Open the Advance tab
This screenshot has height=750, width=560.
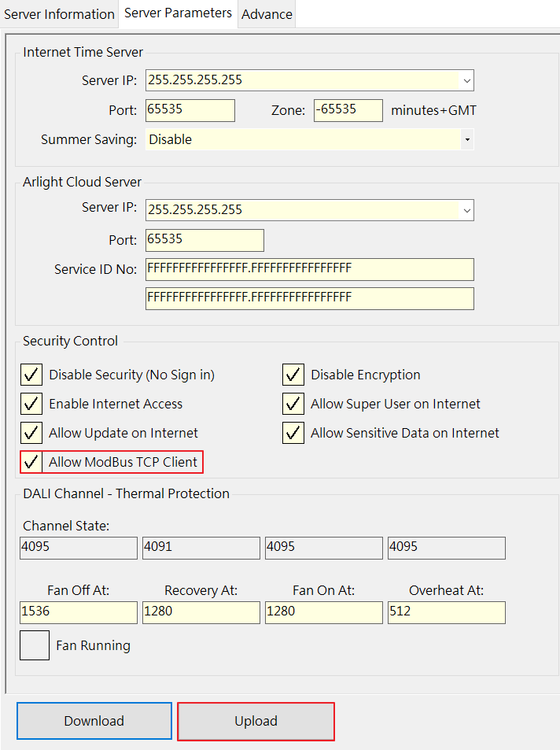(x=267, y=14)
